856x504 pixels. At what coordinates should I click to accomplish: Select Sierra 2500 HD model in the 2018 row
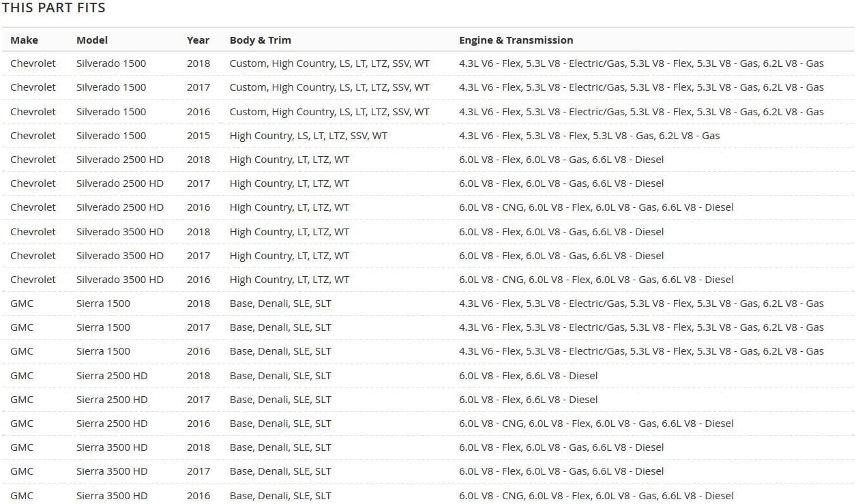(112, 376)
